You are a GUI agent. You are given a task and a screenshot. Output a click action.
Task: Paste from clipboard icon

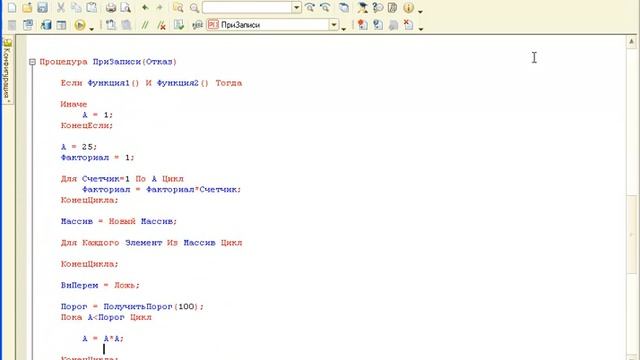(92, 7)
